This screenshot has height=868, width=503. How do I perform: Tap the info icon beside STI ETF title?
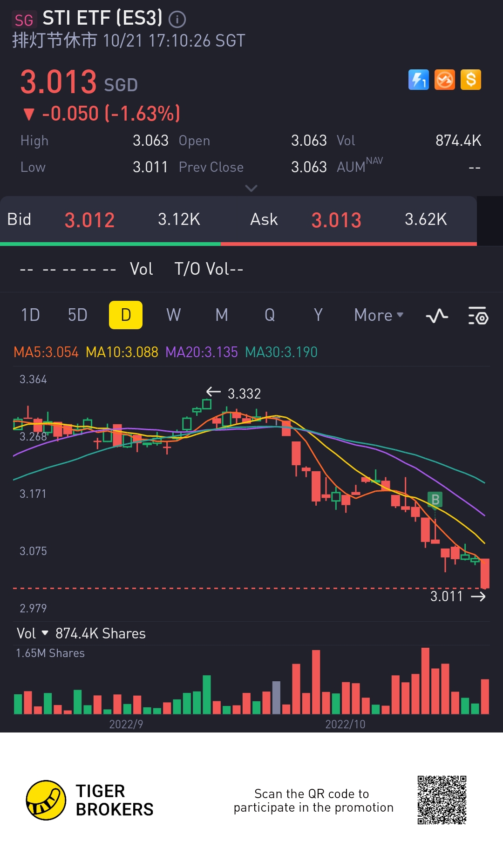(177, 19)
